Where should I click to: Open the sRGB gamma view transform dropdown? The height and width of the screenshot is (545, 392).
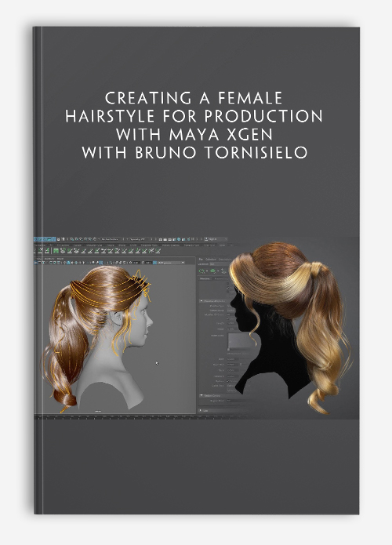pos(171,263)
